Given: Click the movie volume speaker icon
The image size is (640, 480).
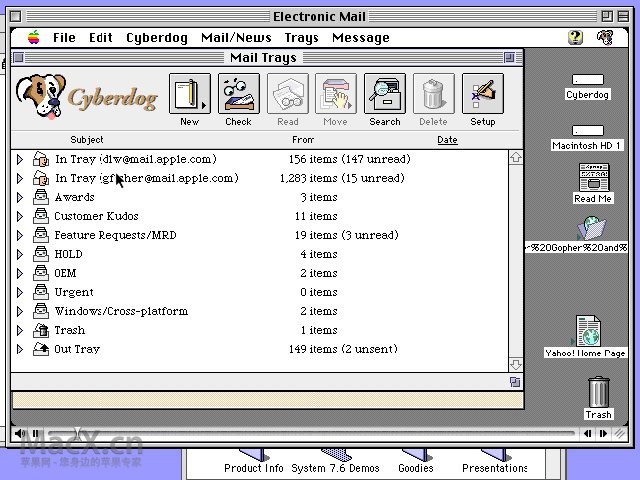Looking at the screenshot, I should click(19, 433).
